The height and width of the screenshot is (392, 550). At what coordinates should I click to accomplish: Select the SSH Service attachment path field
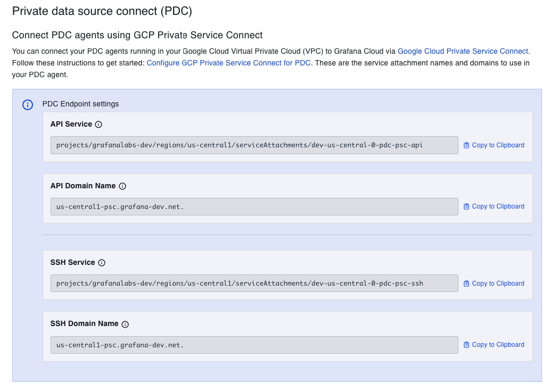[x=254, y=283]
